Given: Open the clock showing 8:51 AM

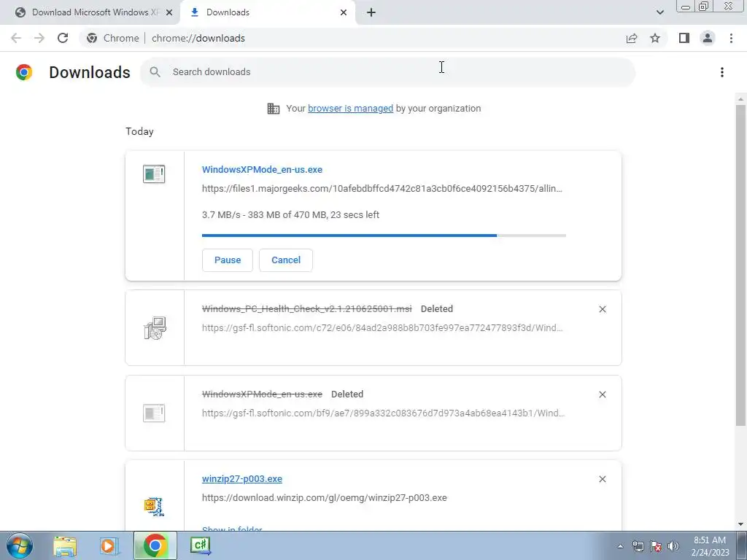Looking at the screenshot, I should [710, 546].
